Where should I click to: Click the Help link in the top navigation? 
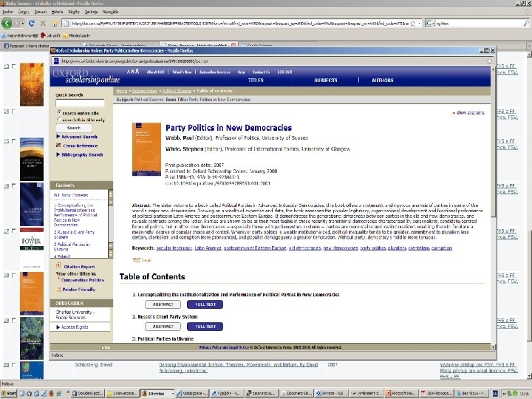pos(241,72)
